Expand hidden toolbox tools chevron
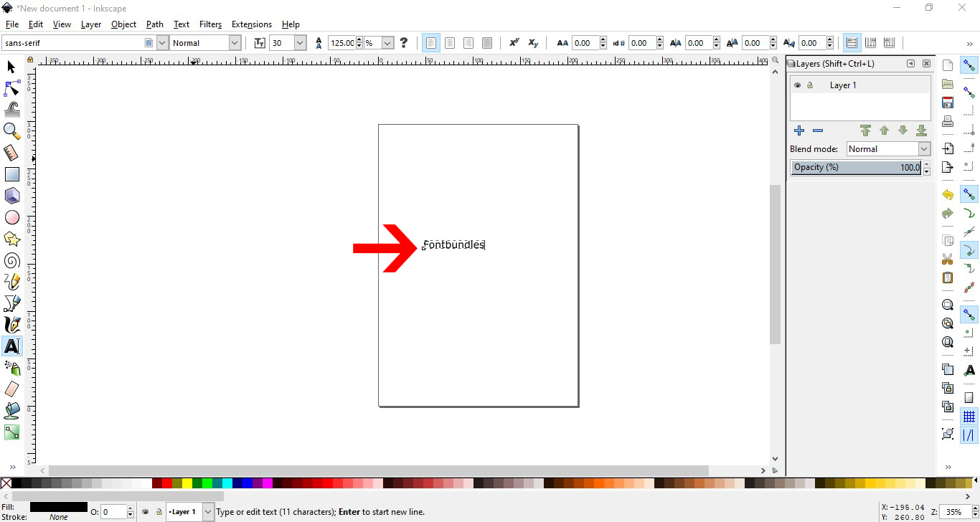Viewport: 980px width, 522px height. point(12,468)
